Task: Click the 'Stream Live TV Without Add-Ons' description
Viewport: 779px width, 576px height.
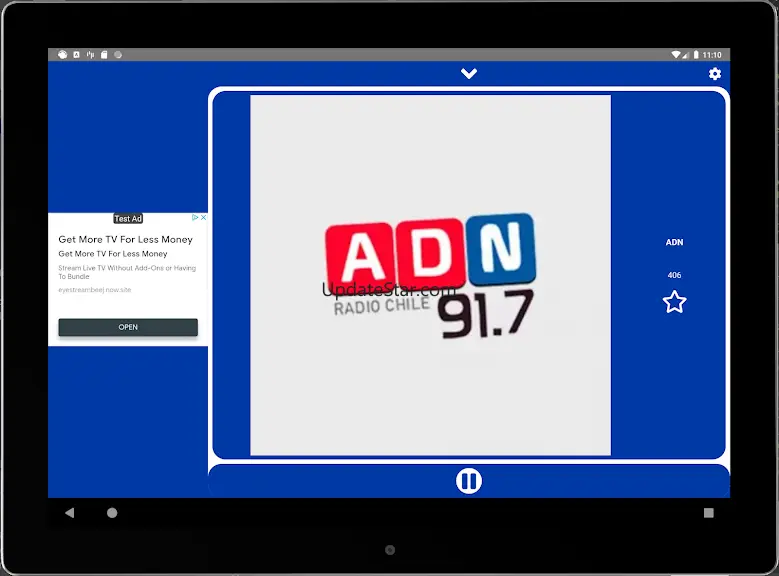Action: [127, 272]
